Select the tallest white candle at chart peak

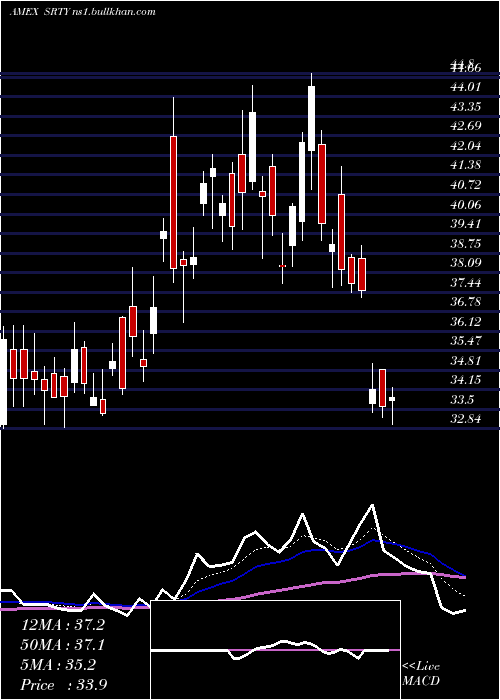click(x=312, y=118)
